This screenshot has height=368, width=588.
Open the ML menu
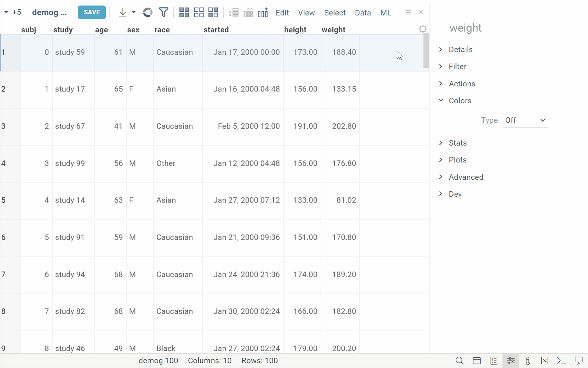386,13
